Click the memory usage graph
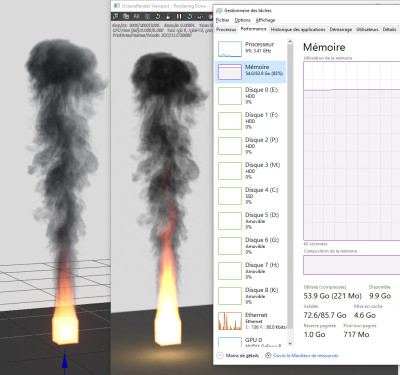 352,151
